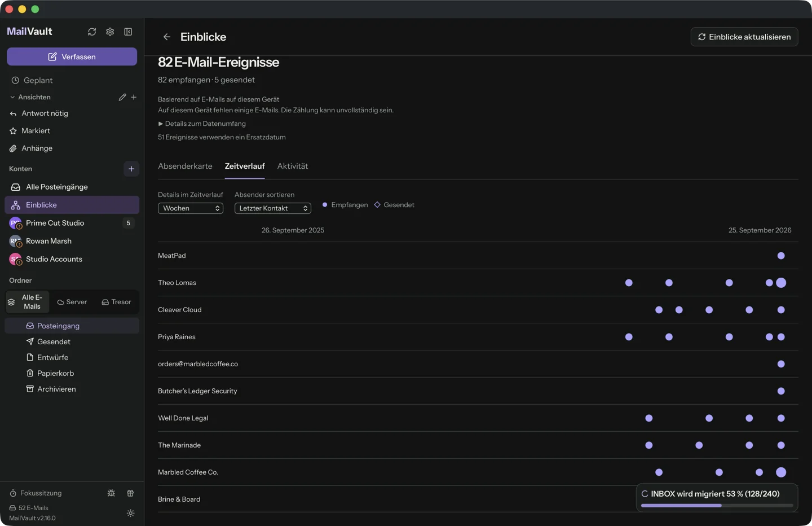This screenshot has width=812, height=526.
Task: Switch to the Aktivität tab
Action: click(293, 166)
